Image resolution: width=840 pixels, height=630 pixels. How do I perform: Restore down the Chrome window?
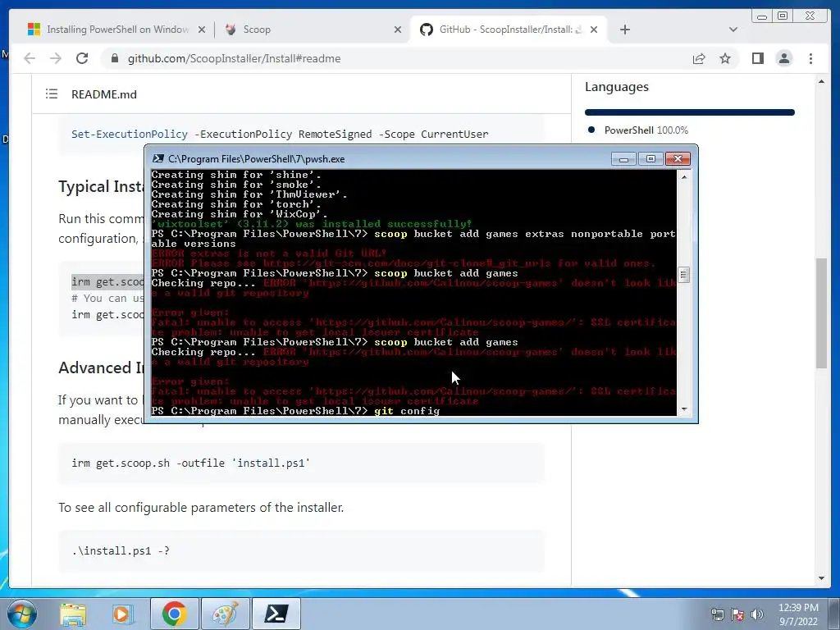click(x=783, y=16)
